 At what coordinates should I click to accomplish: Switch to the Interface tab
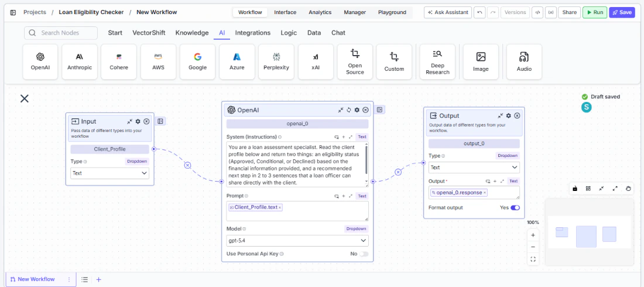tap(285, 12)
